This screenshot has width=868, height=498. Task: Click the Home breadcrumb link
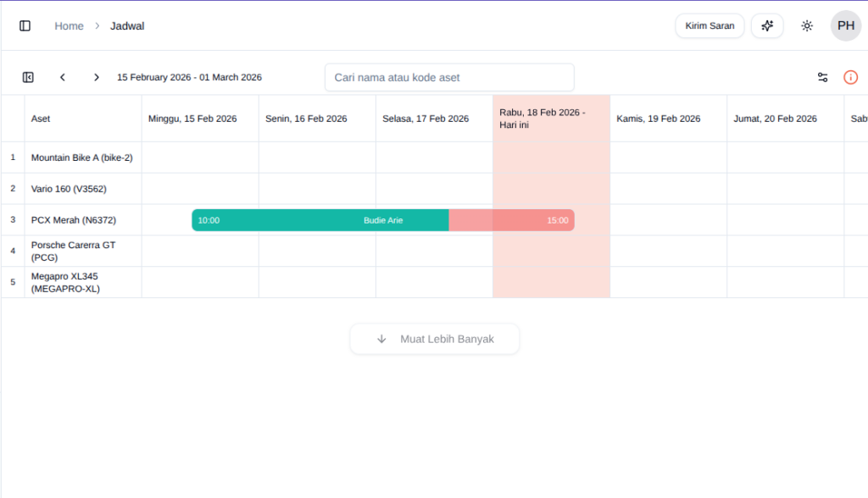click(69, 26)
